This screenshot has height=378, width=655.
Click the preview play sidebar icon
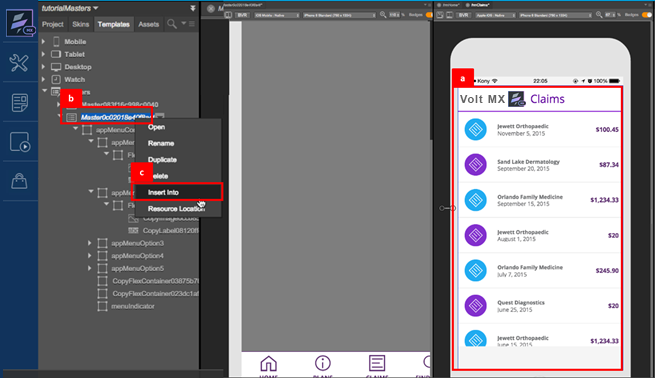[x=20, y=142]
